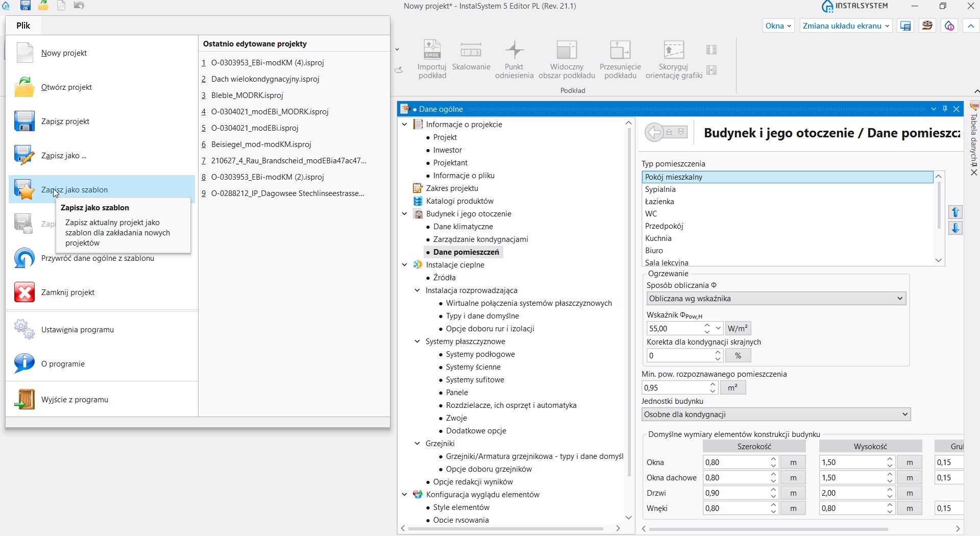Viewport: 980px width, 536px height.
Task: Move room type down with blue arrow
Action: coord(955,228)
